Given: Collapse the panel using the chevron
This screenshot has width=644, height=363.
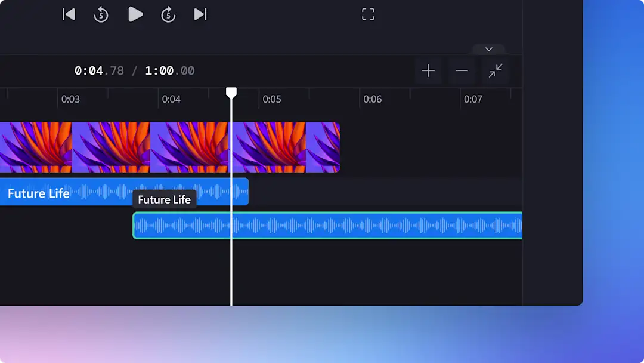Looking at the screenshot, I should click(x=489, y=49).
